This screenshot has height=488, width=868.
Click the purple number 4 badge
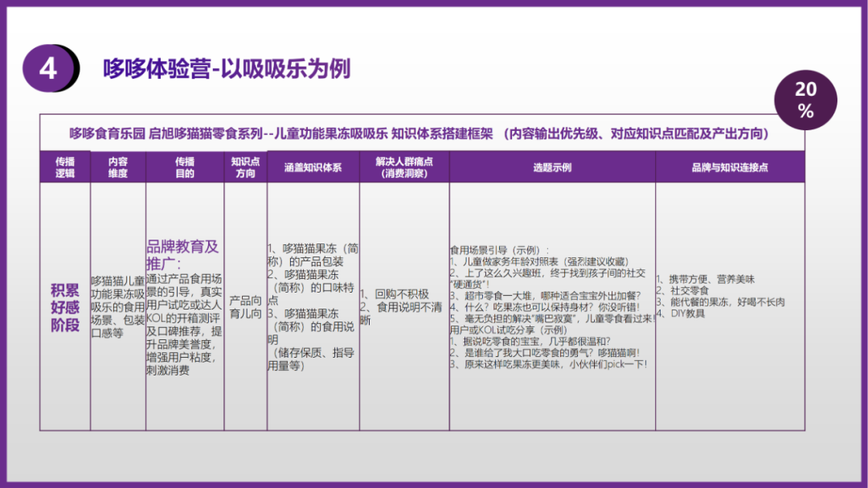point(49,68)
